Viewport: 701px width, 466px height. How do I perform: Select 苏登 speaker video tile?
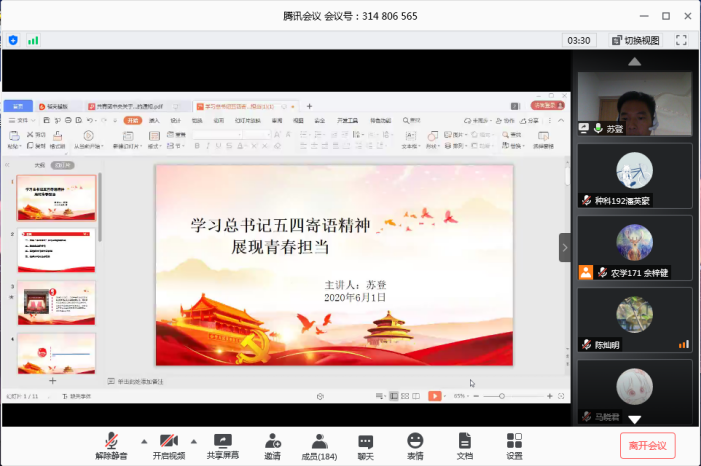[634, 104]
